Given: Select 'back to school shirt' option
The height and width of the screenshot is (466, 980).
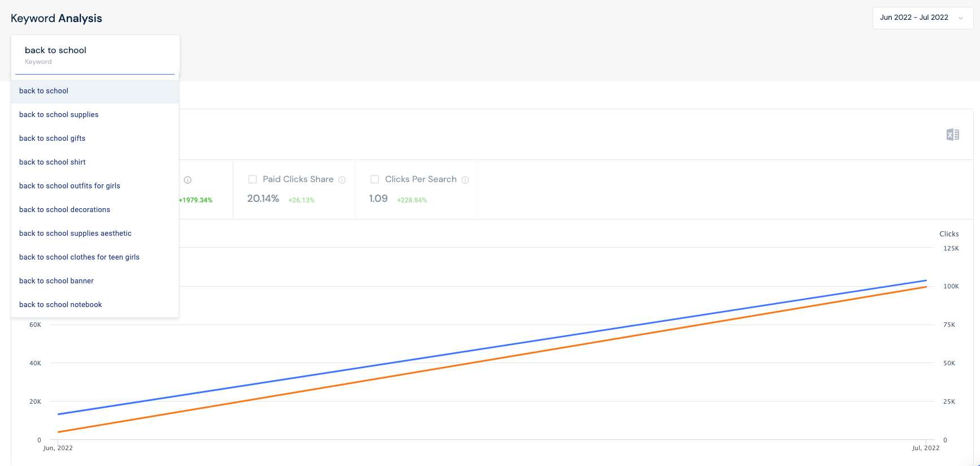Looking at the screenshot, I should (53, 162).
